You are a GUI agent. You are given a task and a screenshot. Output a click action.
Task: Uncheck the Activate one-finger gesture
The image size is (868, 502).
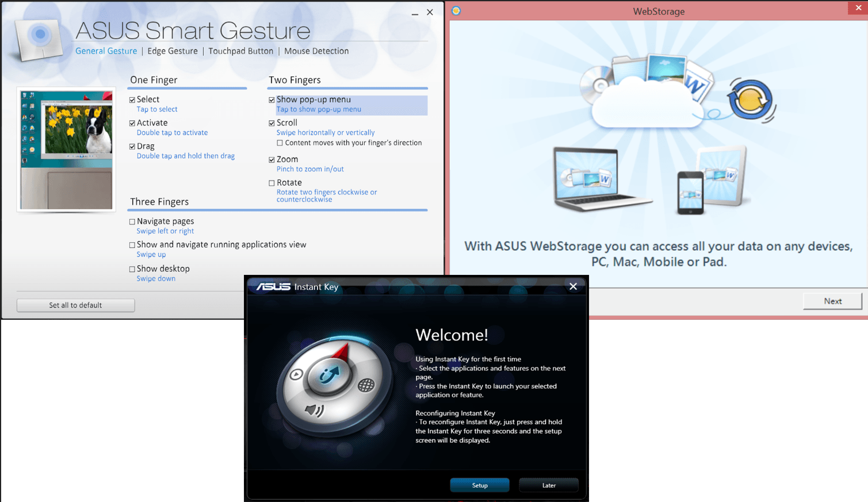pos(132,124)
